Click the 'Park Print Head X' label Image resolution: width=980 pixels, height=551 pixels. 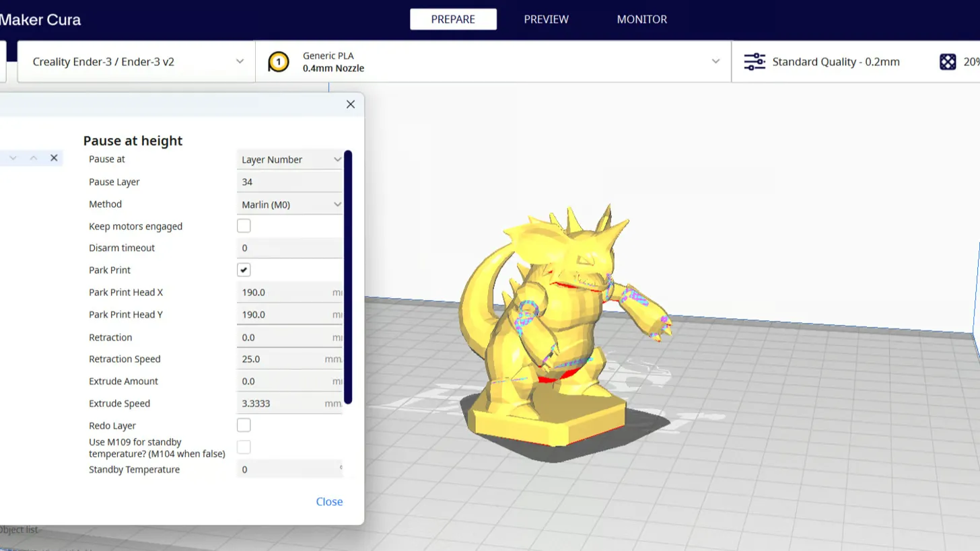click(x=126, y=293)
